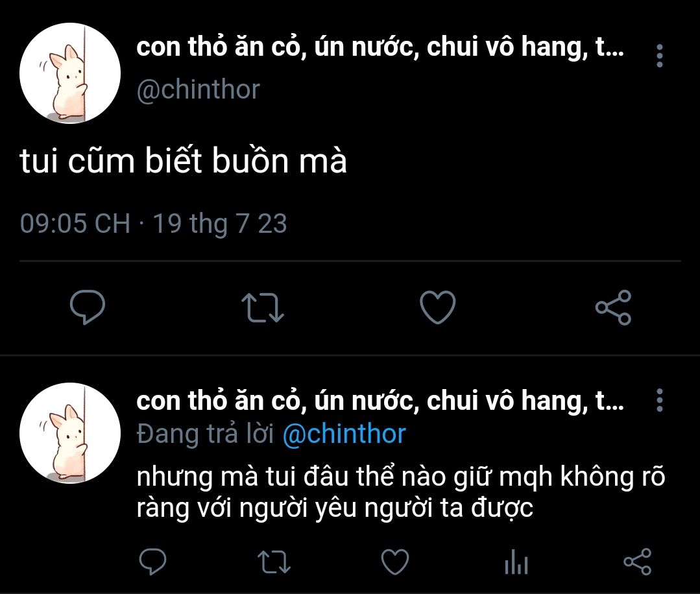The image size is (700, 594).
Task: Open the top display name 'con thỏ ăn cỏ...'
Action: 380,47
